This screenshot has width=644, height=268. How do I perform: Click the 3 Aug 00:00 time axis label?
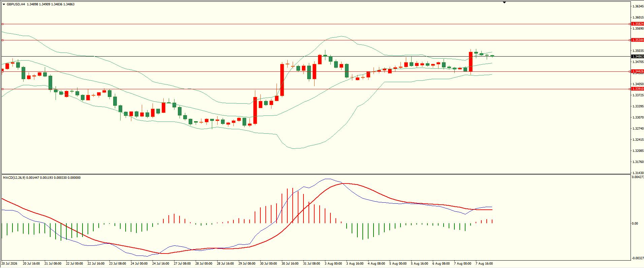click(333, 264)
